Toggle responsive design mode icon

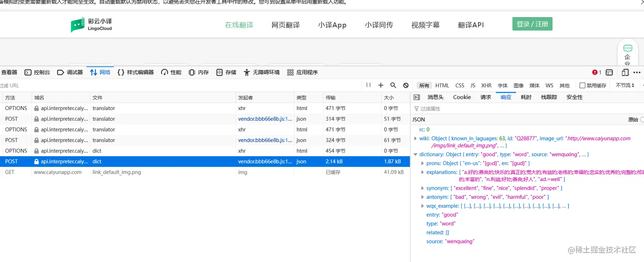coord(625,73)
